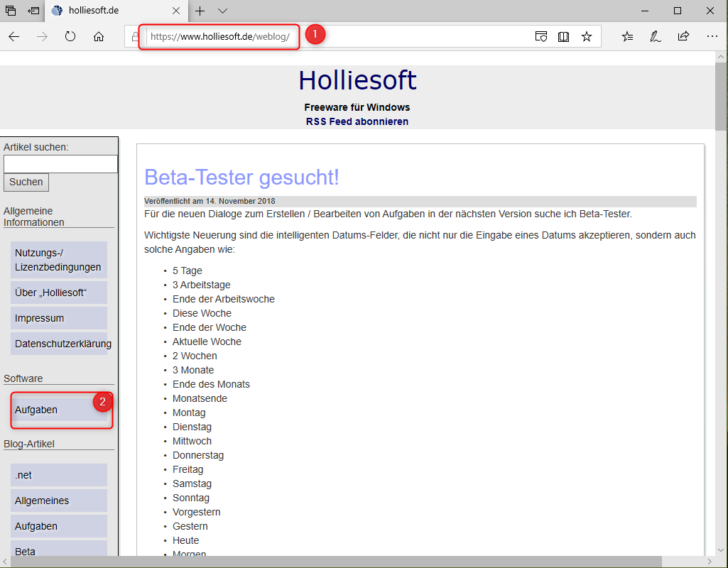Viewport: 728px width, 568px height.
Task: Open the RSS Feed abonnieren link
Action: point(357,121)
